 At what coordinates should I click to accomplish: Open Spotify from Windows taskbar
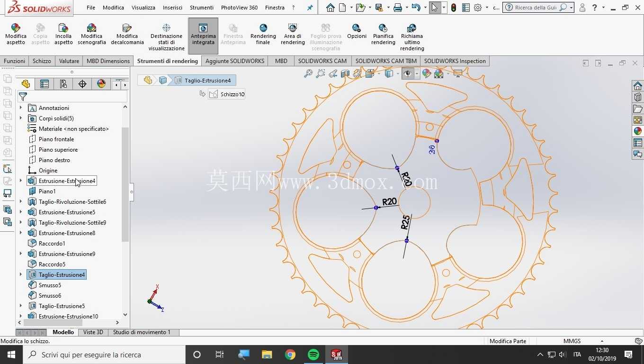[x=313, y=355]
